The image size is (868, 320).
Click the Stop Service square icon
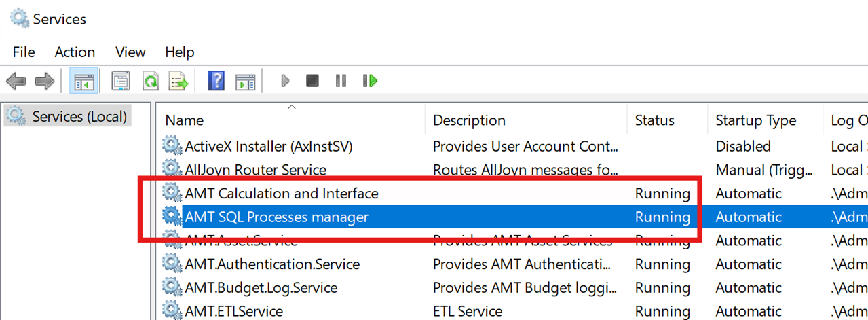coord(312,81)
